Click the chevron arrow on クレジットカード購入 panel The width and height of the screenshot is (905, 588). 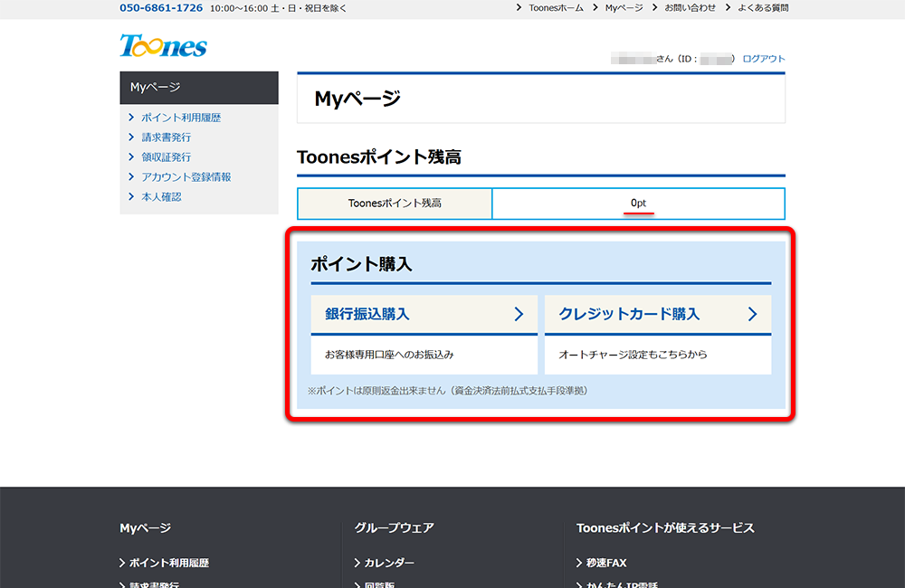pyautogui.click(x=754, y=314)
